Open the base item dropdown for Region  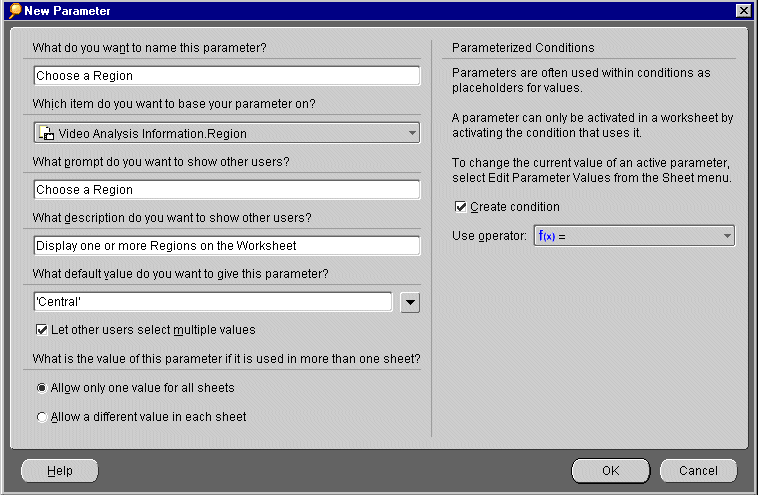[x=412, y=133]
